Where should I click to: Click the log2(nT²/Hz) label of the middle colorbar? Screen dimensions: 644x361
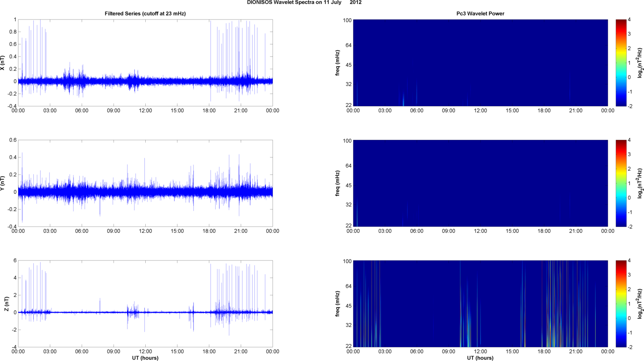(640, 183)
